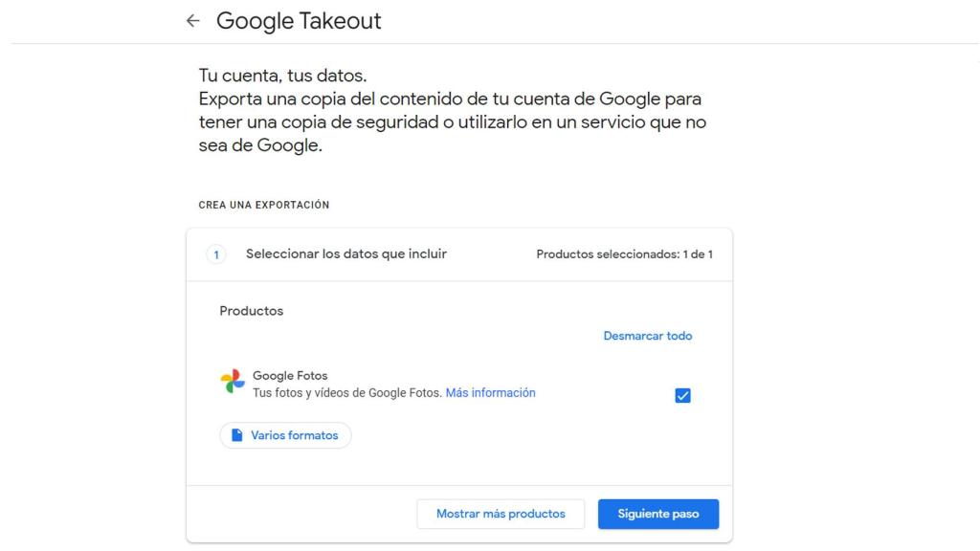The width and height of the screenshot is (980, 551).
Task: Click Desmarcar todo to deselect everything
Action: 647,335
